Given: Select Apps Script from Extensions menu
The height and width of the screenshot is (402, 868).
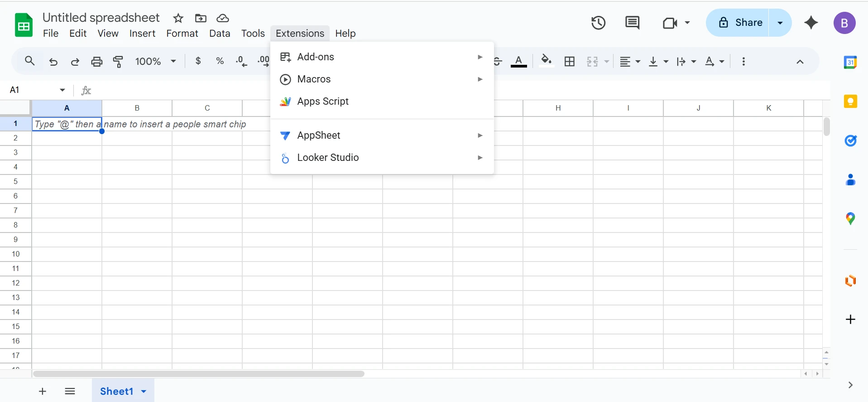Looking at the screenshot, I should (322, 102).
